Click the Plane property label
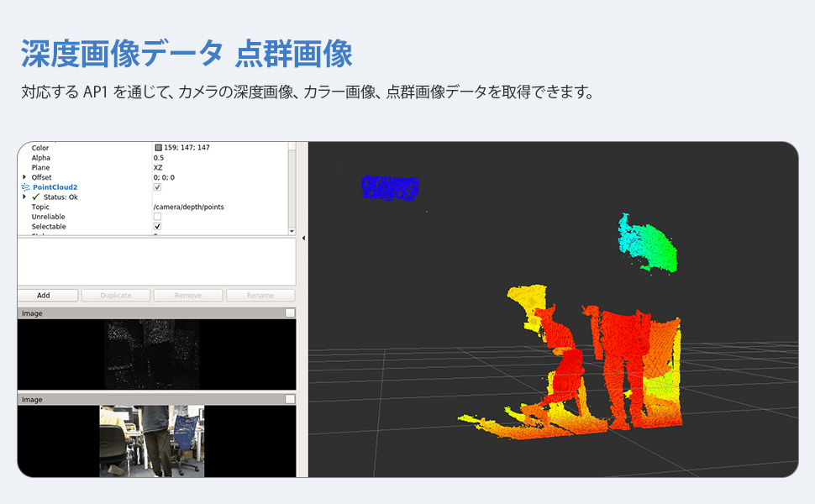This screenshot has height=504, width=815. coord(40,167)
